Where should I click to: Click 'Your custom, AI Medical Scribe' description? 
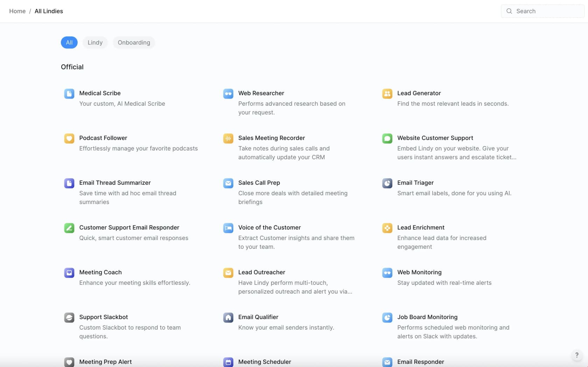point(122,104)
